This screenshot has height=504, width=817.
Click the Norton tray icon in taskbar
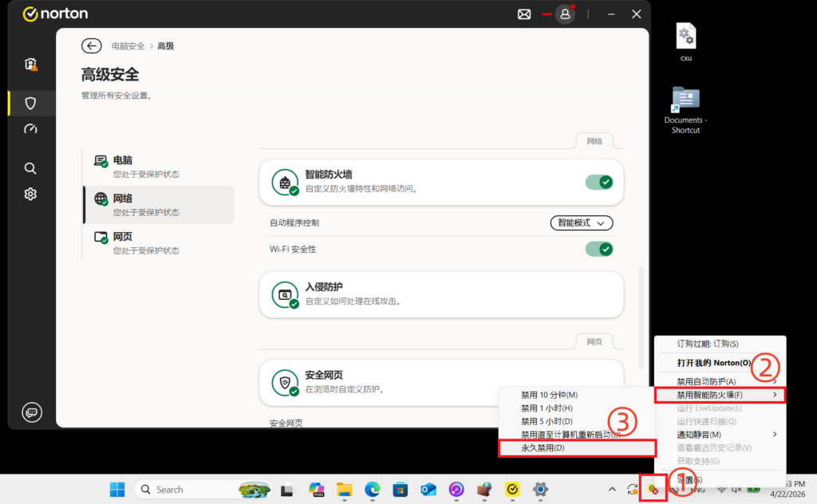pyautogui.click(x=653, y=490)
